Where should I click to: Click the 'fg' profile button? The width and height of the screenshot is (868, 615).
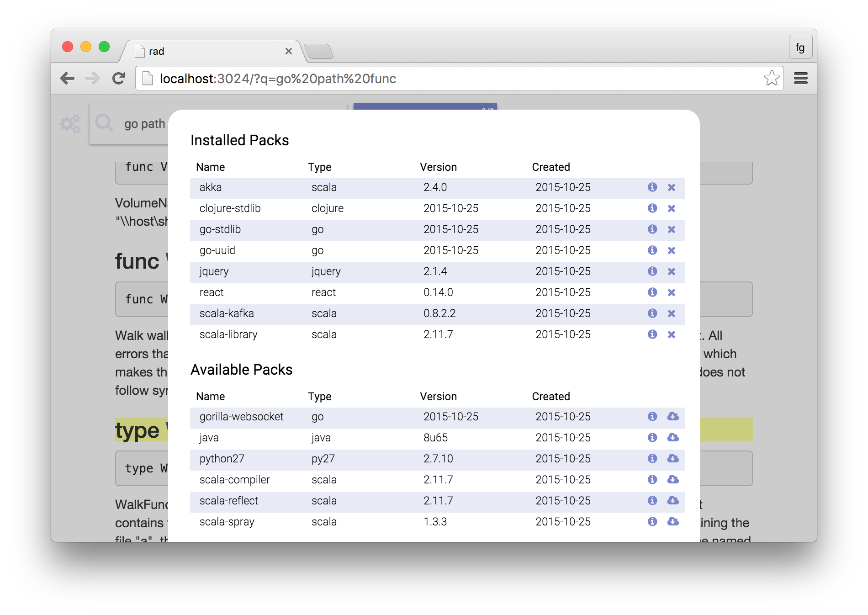[800, 48]
